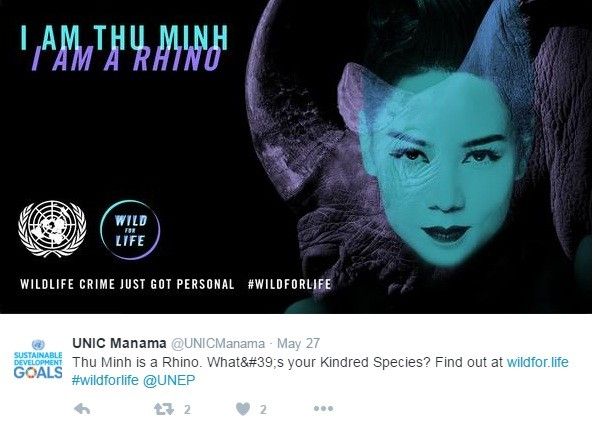Like the tweet with the heart icon
600x434 pixels.
click(242, 409)
